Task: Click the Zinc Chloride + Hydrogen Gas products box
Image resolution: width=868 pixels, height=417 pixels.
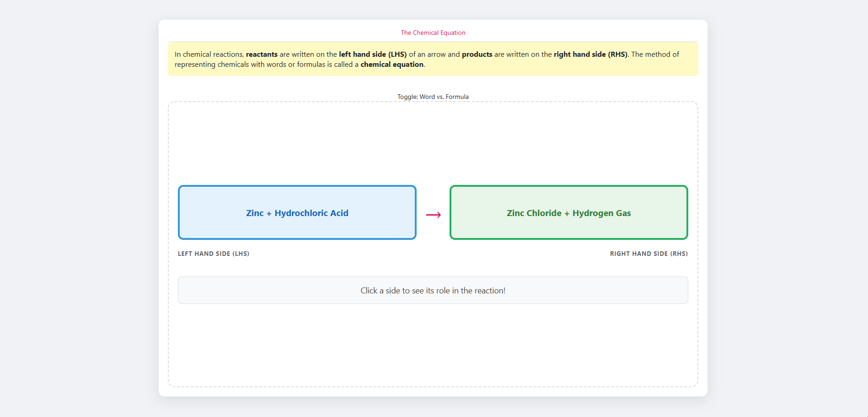Action: point(569,212)
